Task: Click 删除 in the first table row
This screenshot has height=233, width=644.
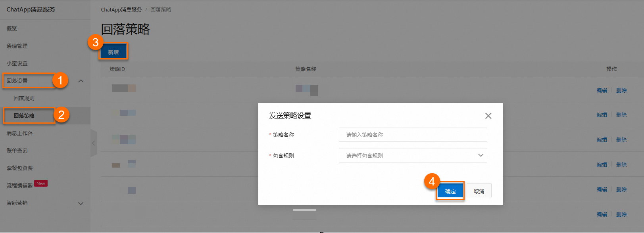Action: pos(621,90)
